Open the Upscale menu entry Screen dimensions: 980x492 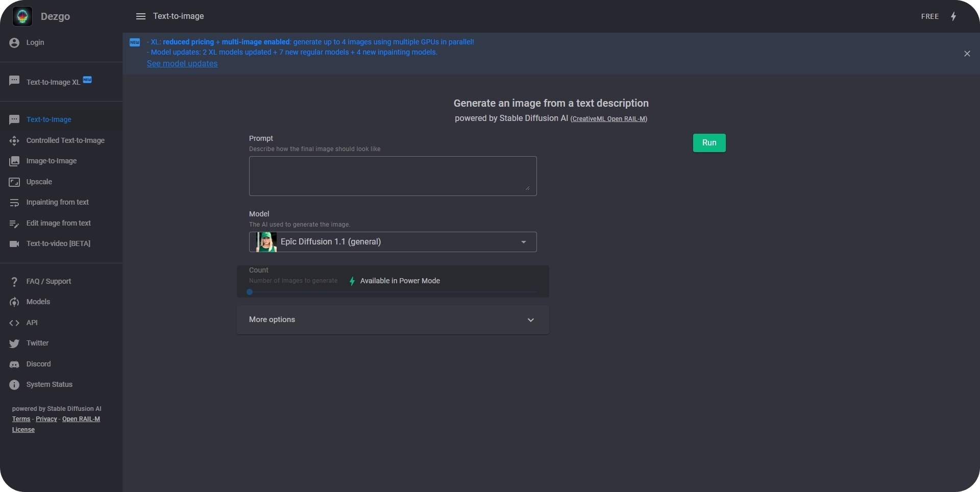click(61, 182)
